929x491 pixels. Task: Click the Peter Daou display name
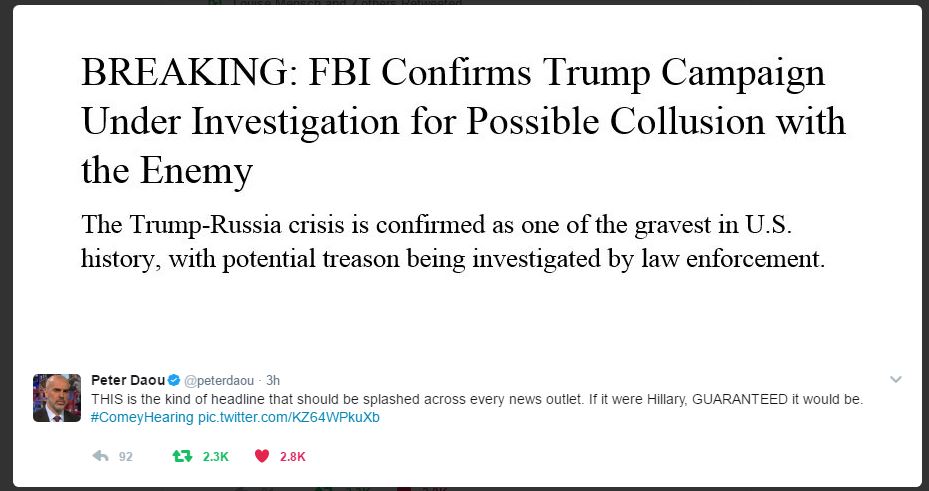[x=128, y=380]
